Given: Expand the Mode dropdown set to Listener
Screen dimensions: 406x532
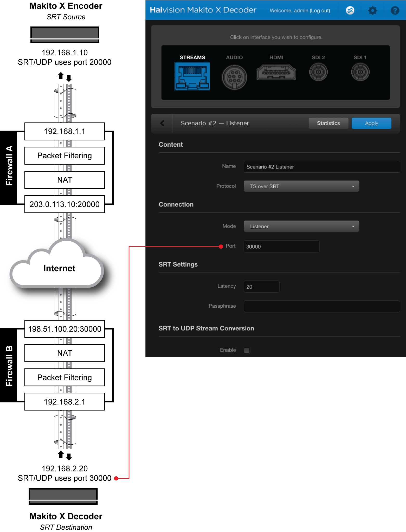Looking at the screenshot, I should click(x=301, y=226).
